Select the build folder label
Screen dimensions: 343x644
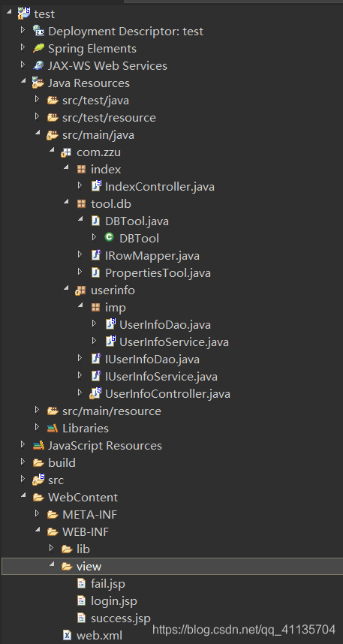pyautogui.click(x=62, y=463)
